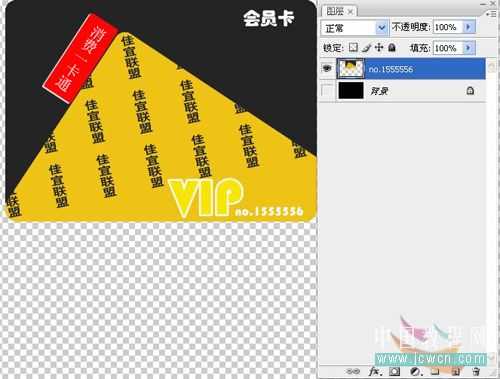This screenshot has width=500, height=379.
Task: Create a new group folder
Action: pyautogui.click(x=435, y=371)
